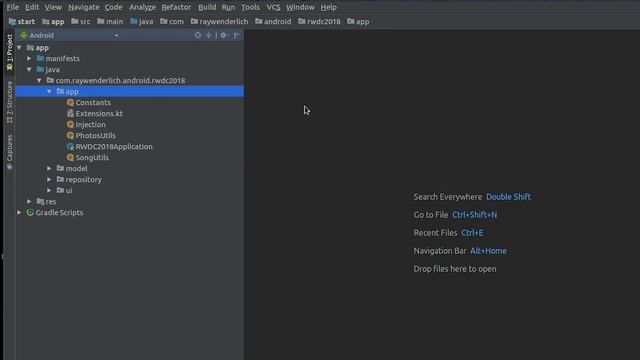Select the com breadcrumb folder
The image size is (640, 360).
172,22
